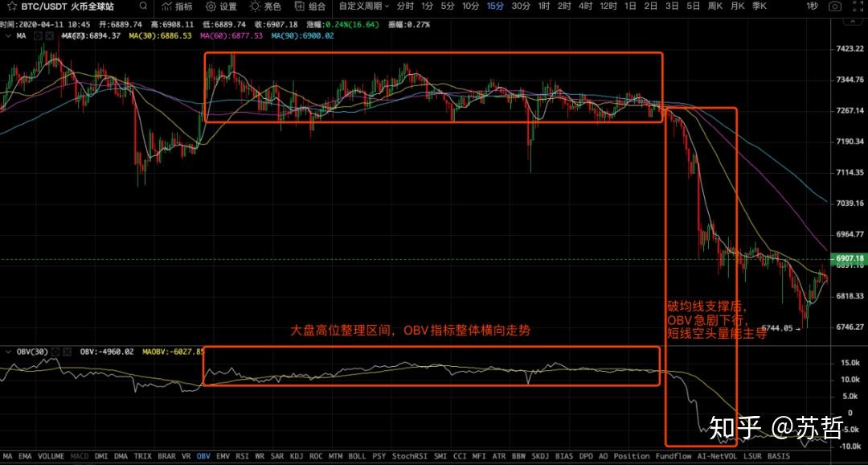Click the 6744.05 low price label

pyautogui.click(x=777, y=328)
